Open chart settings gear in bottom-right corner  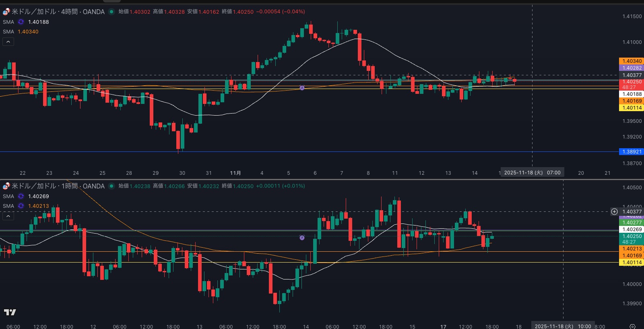coord(632,326)
